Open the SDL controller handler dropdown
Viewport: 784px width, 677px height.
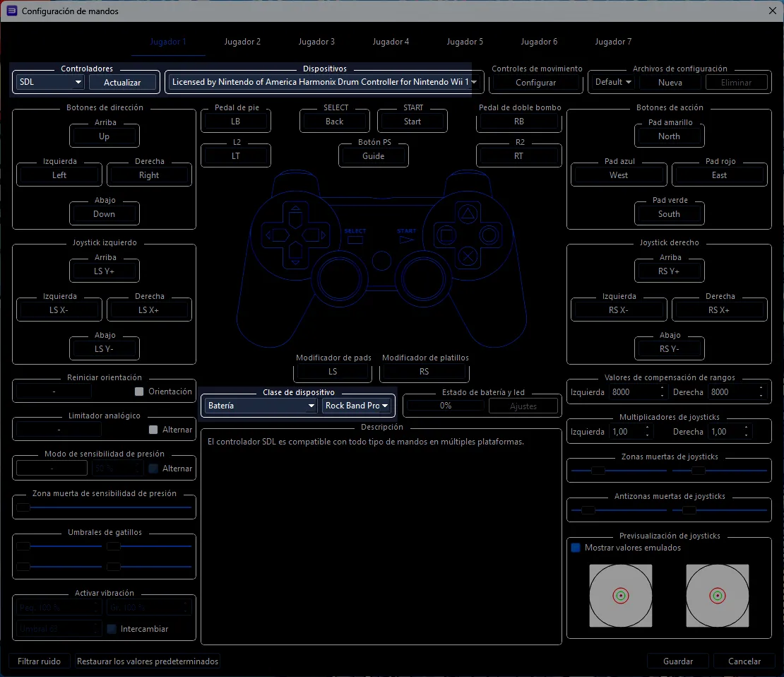coord(50,82)
